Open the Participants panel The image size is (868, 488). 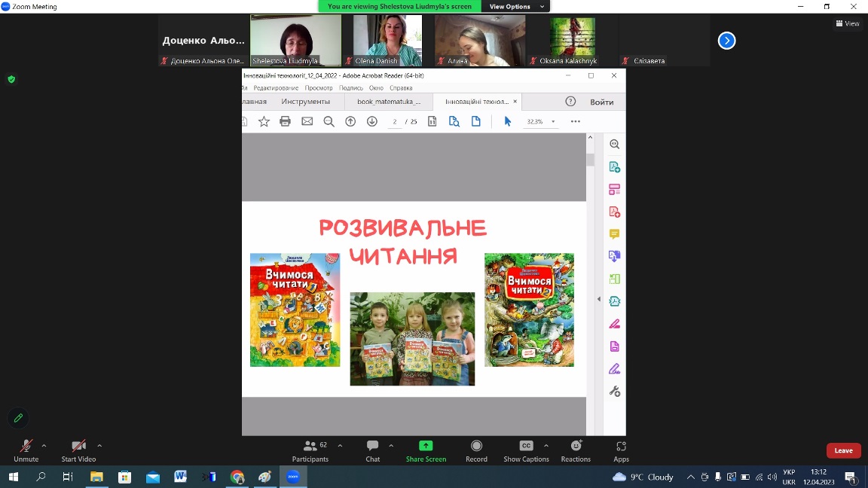tap(310, 450)
